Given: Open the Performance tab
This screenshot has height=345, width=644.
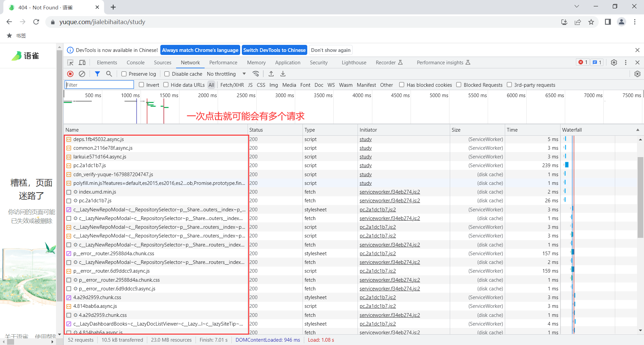Looking at the screenshot, I should pos(223,62).
